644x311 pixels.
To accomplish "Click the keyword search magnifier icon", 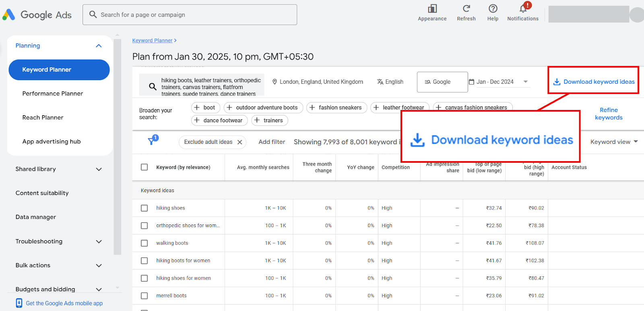I will click(x=153, y=87).
